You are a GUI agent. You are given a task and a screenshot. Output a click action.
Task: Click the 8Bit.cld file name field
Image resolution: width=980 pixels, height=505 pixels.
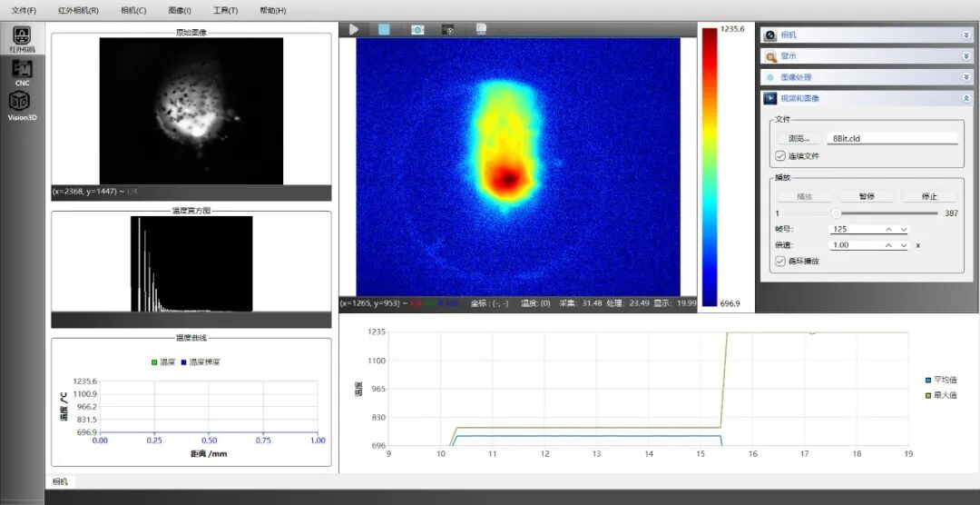click(x=892, y=139)
